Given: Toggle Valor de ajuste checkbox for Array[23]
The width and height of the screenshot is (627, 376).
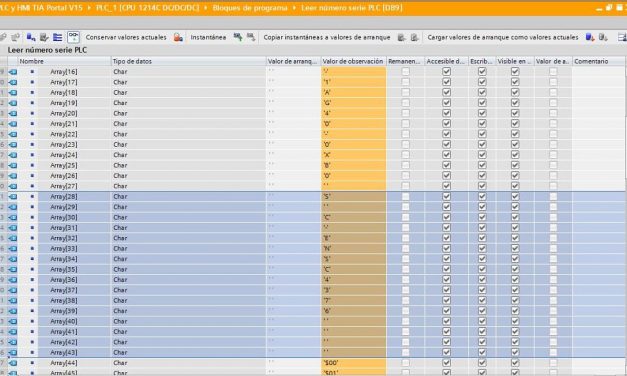Looking at the screenshot, I should point(553,144).
